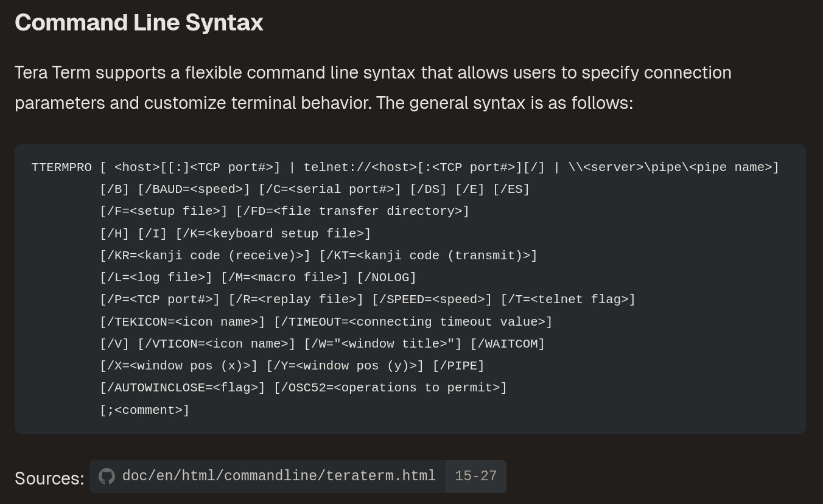The image size is (823, 504).
Task: Click the Sources label
Action: [49, 478]
